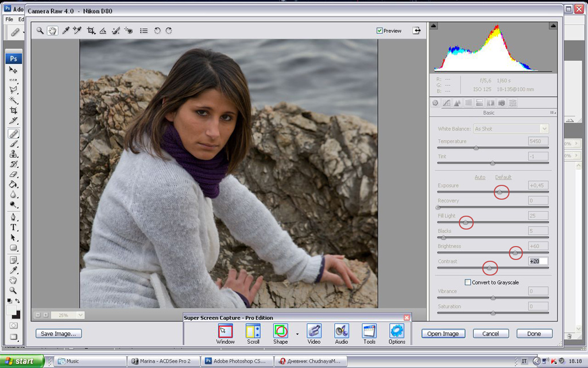
Task: Zoom out with the minus button
Action: (37, 315)
